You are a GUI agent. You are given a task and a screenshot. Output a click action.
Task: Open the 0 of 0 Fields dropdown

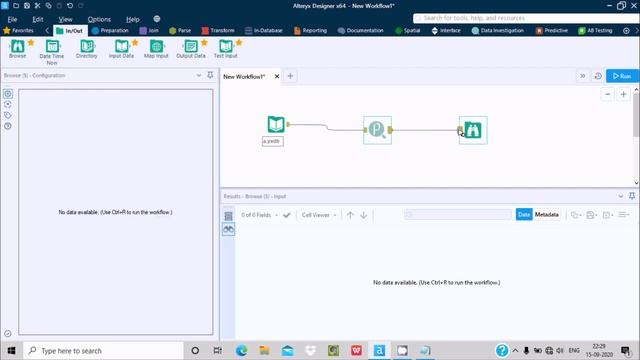click(x=259, y=215)
